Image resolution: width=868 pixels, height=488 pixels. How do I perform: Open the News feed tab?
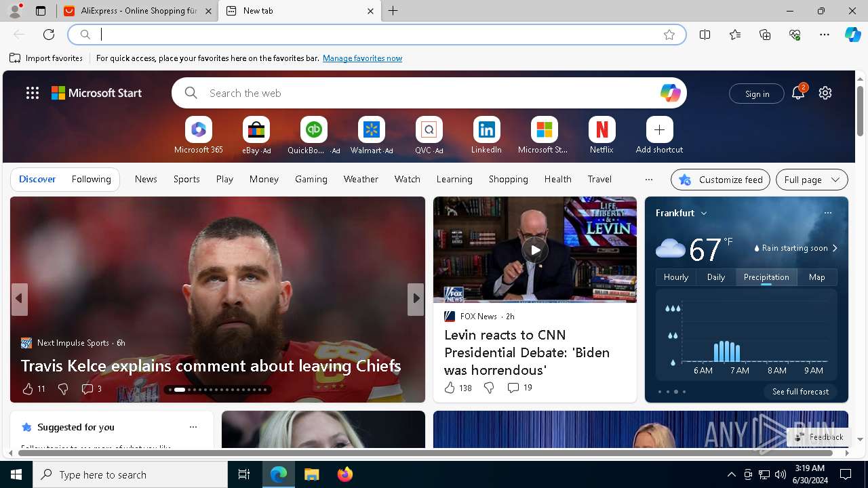(x=146, y=179)
